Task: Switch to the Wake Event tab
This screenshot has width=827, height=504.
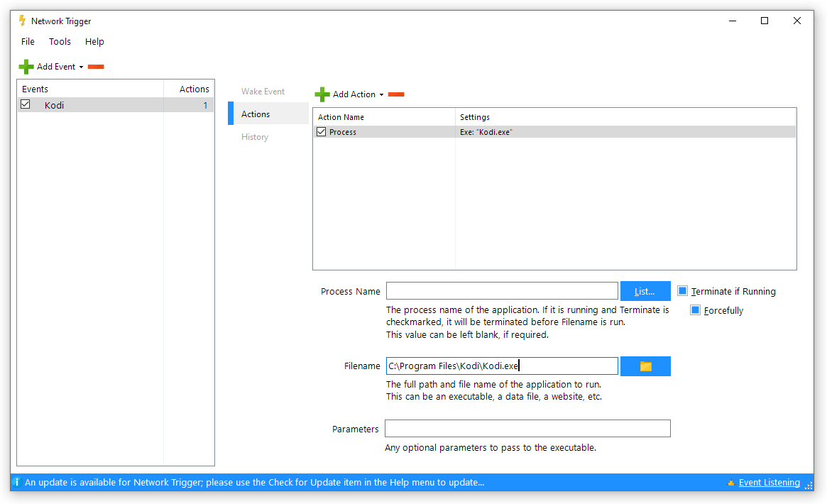Action: [263, 92]
